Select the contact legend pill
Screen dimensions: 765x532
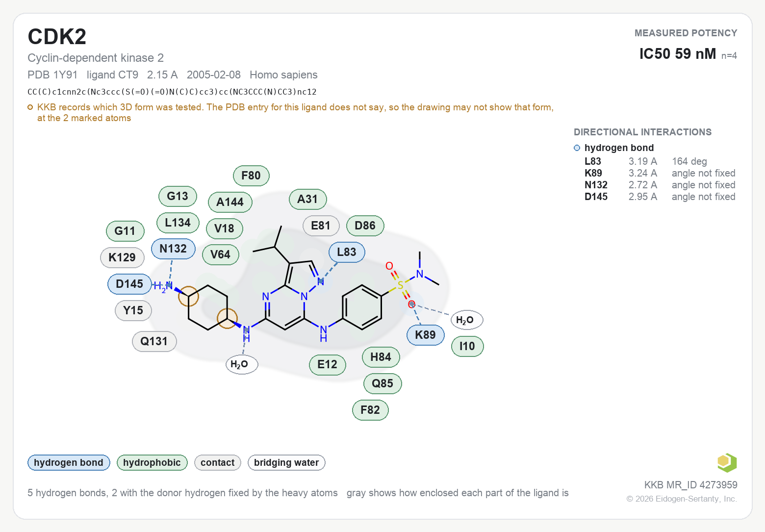click(x=218, y=462)
